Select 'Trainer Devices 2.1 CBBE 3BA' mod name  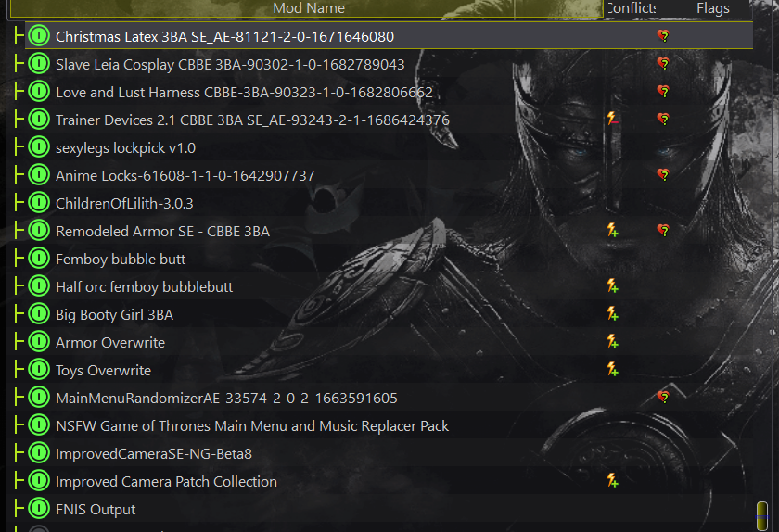click(x=252, y=120)
